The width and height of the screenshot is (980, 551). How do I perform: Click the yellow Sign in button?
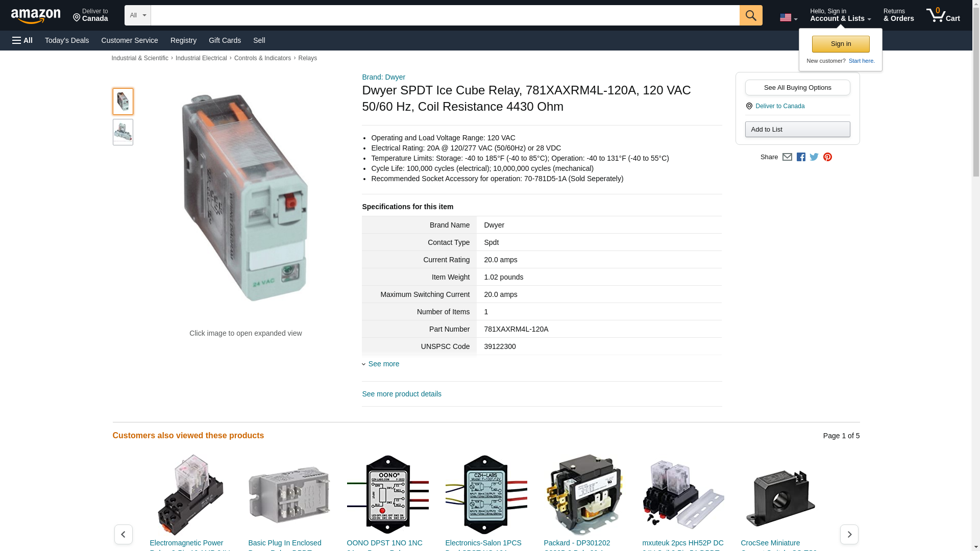(x=841, y=44)
